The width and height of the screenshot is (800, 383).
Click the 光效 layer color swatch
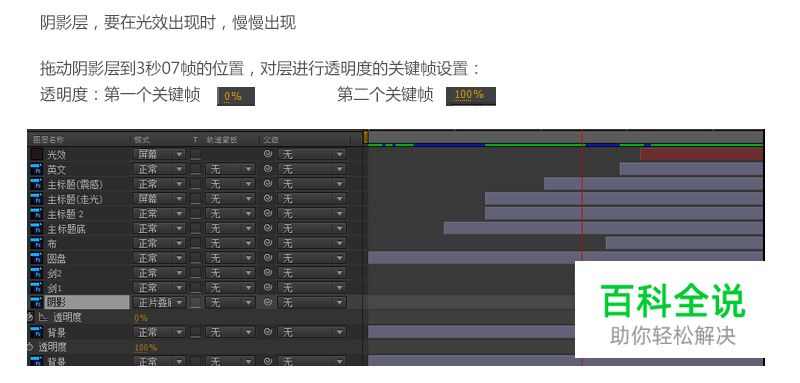click(x=37, y=154)
